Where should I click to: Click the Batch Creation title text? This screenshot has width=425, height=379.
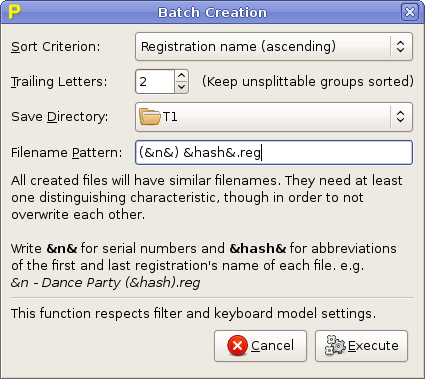[x=212, y=12]
